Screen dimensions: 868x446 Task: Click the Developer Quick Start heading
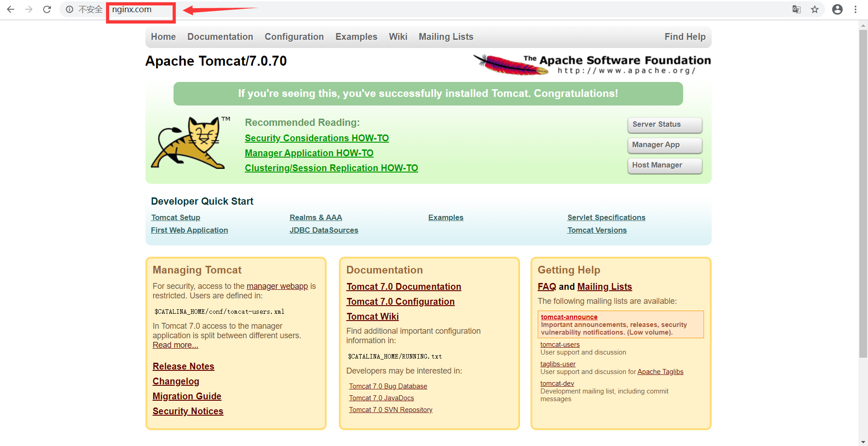[x=202, y=201]
